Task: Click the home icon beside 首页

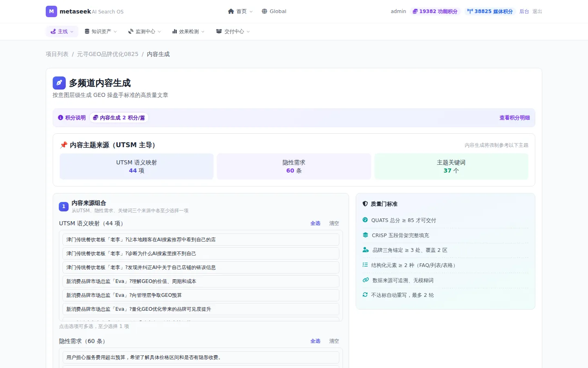Action: (x=231, y=11)
